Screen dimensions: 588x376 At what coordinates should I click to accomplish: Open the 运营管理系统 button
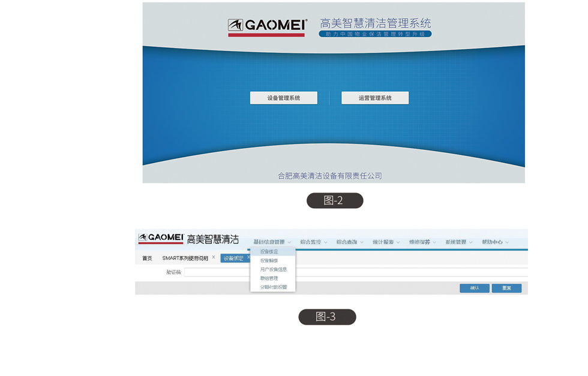tap(375, 98)
